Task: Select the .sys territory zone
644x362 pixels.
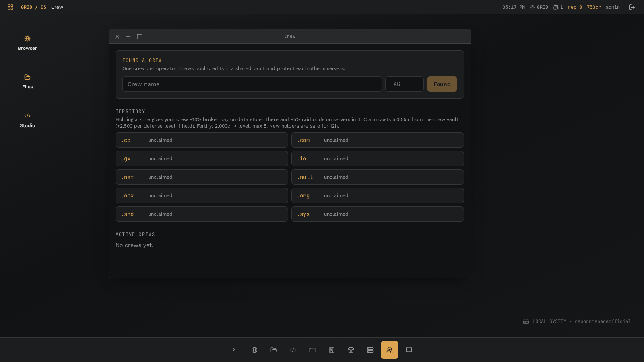Action: (x=378, y=214)
